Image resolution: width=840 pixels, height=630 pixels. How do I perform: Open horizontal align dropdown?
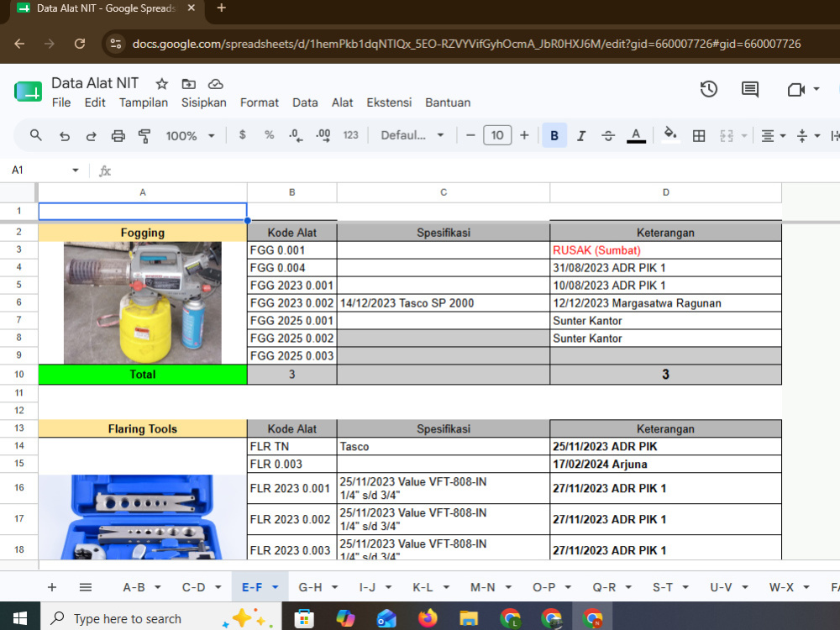[774, 136]
